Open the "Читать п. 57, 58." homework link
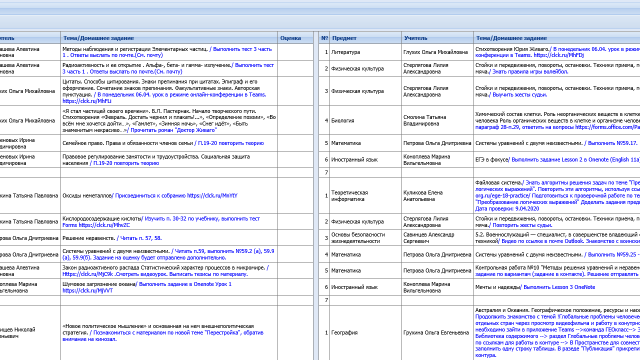The height and width of the screenshot is (360, 640). click(141, 238)
